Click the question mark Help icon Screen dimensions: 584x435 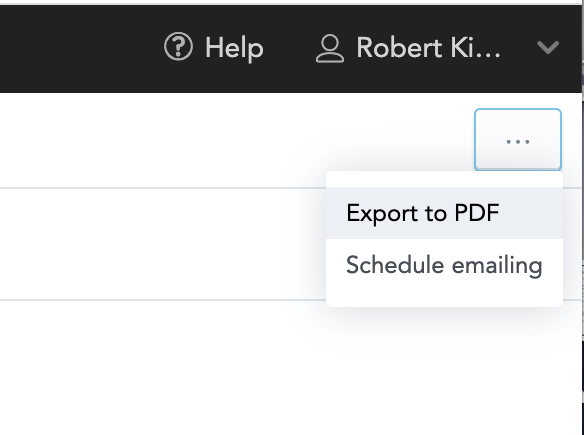(x=178, y=47)
